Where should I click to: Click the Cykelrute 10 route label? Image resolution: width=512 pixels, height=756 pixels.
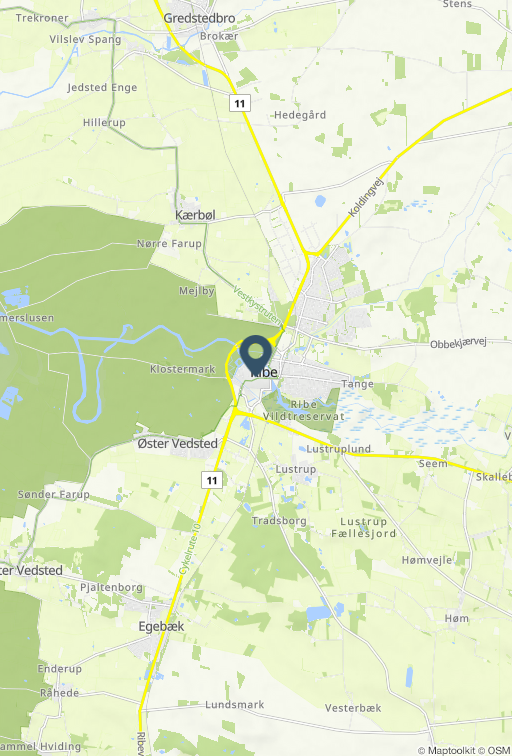coord(189,549)
